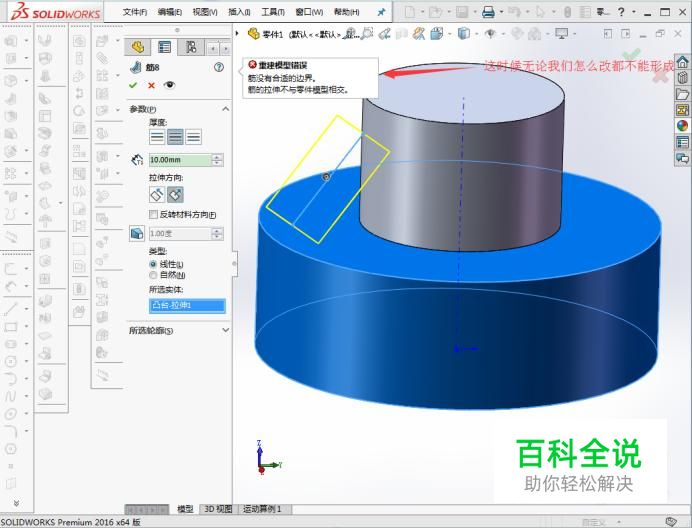Select the 自然 type radio button
Viewport: 692px width, 528px height.
(153, 275)
